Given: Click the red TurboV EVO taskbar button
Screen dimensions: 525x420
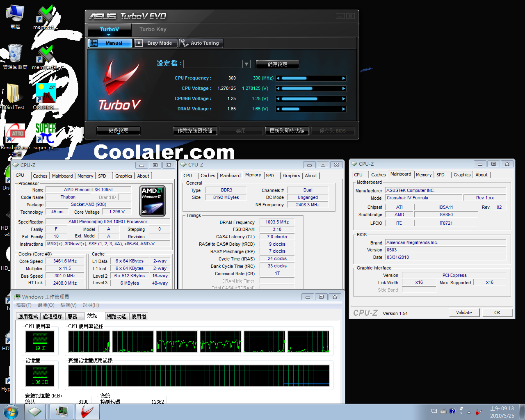Looking at the screenshot, I should (87, 411).
